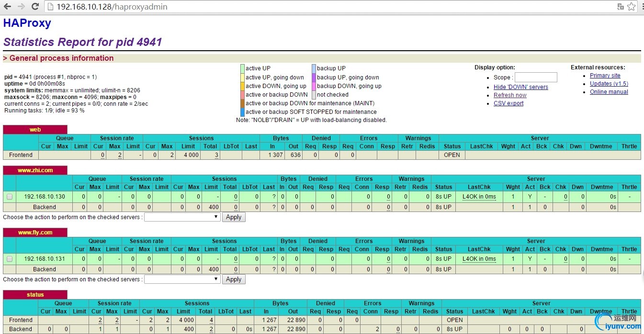644x334 pixels.
Task: Click the active UP green legend swatch
Action: tap(242, 68)
